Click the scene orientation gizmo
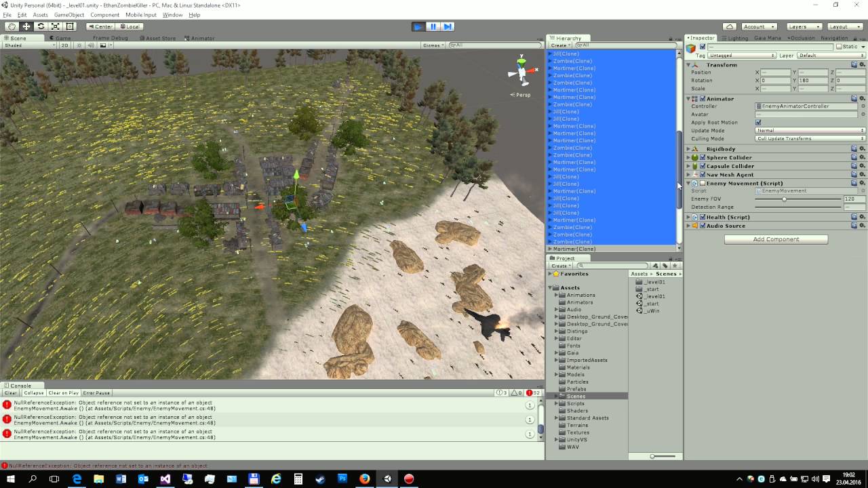868x488 pixels. [521, 71]
